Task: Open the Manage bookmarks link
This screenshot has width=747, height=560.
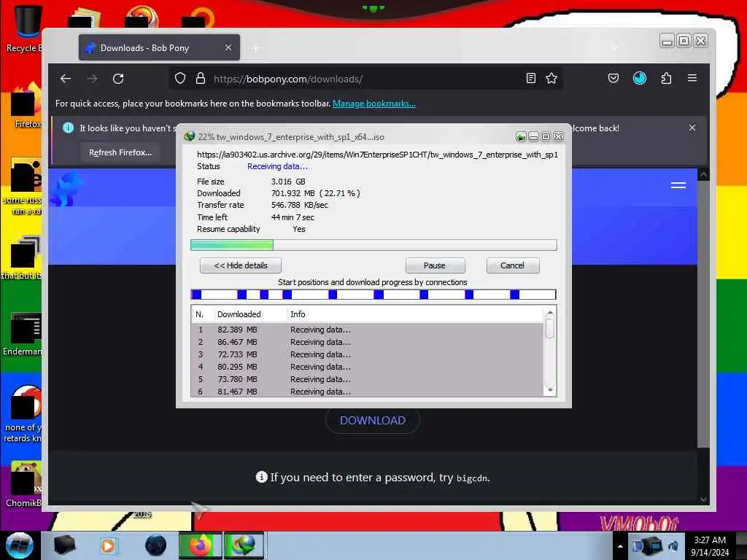Action: tap(374, 104)
